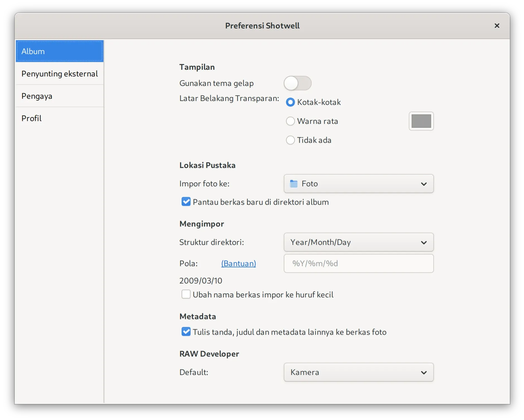Expand the RAW Developer Default dropdown
The image size is (524, 420).
(x=359, y=372)
